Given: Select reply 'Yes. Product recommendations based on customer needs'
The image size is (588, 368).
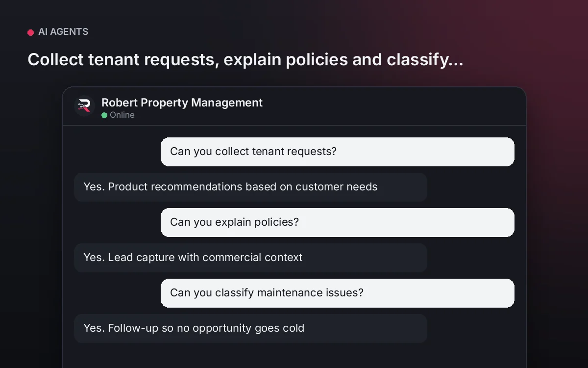Looking at the screenshot, I should [x=250, y=187].
